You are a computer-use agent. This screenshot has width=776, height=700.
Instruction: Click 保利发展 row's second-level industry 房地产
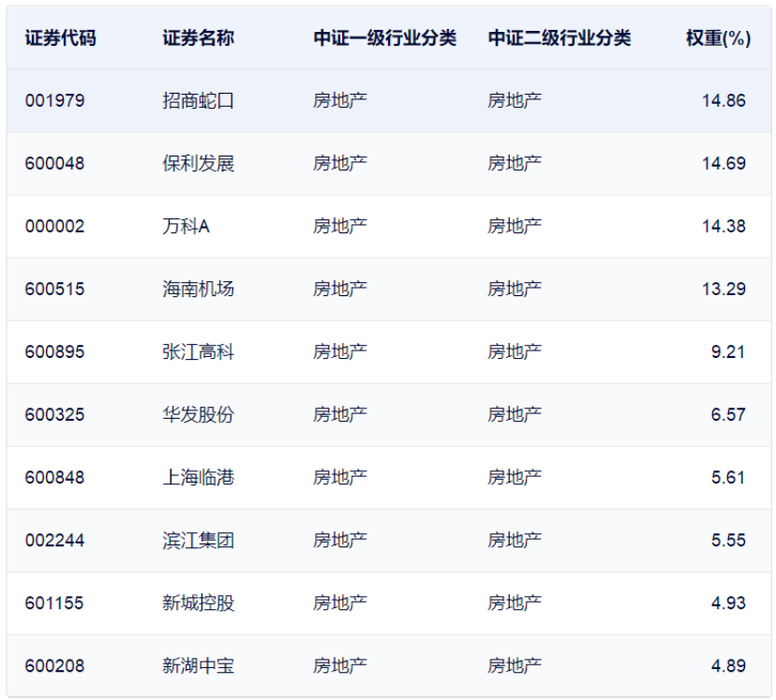point(515,164)
